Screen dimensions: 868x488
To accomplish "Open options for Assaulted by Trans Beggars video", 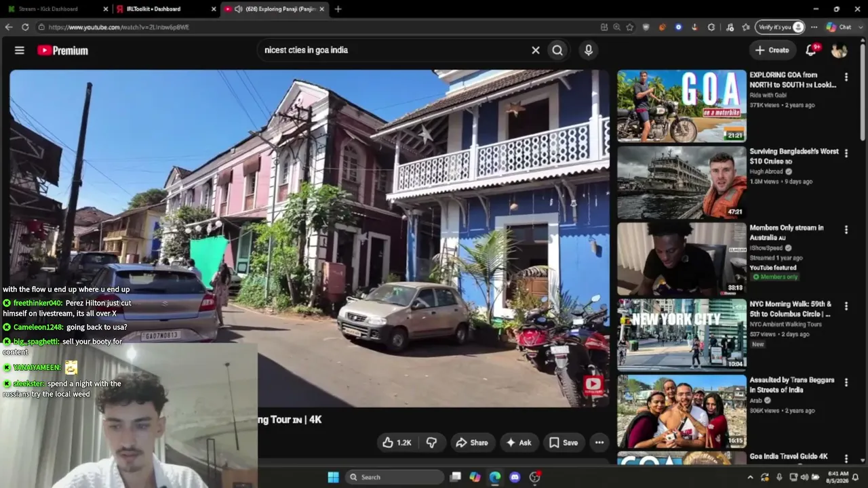I will coord(846,383).
